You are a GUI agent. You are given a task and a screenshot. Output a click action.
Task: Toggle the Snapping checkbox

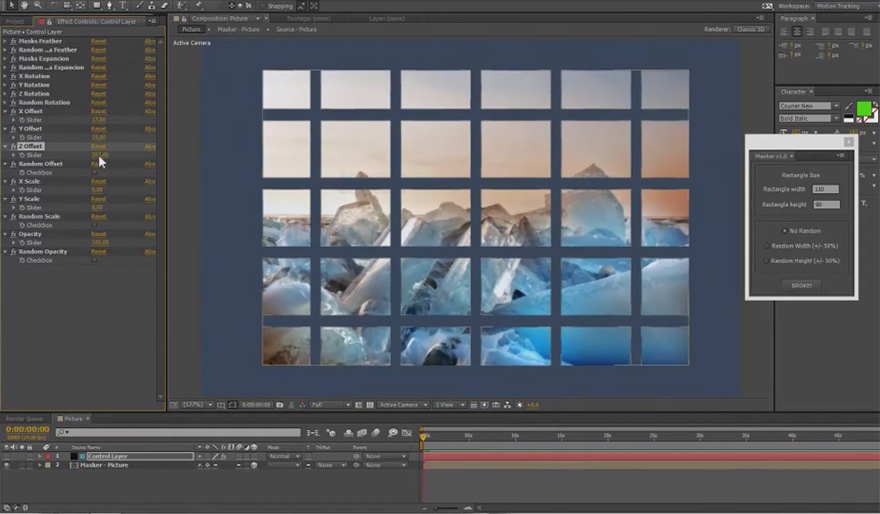point(263,6)
